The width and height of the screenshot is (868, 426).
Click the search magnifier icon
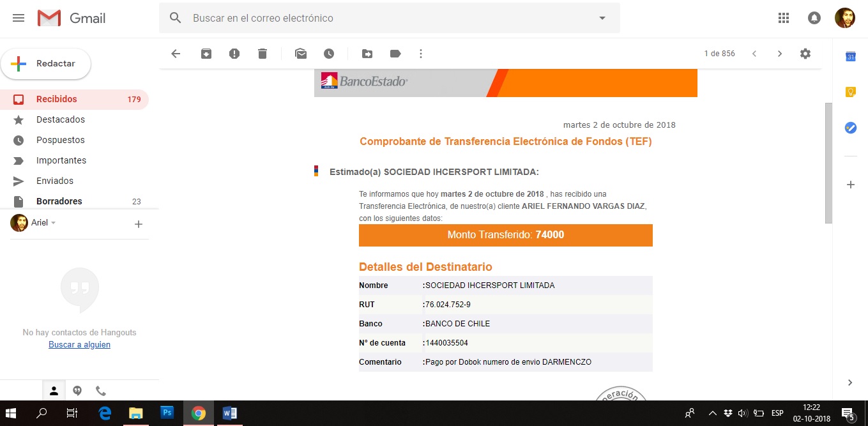click(176, 19)
